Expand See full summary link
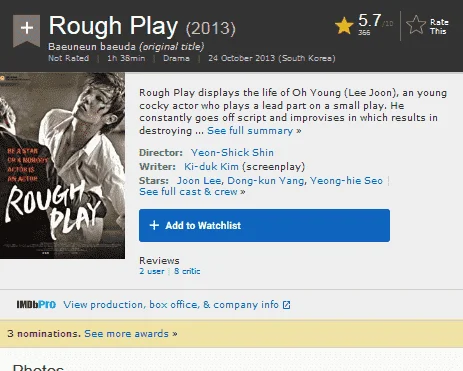Image resolution: width=463 pixels, height=371 pixels. tap(254, 131)
